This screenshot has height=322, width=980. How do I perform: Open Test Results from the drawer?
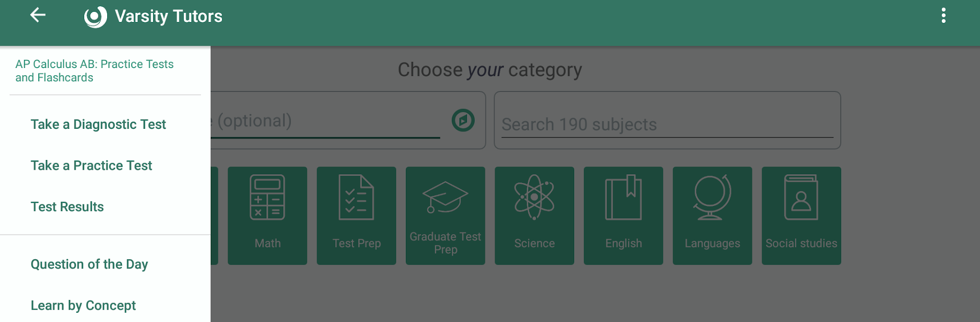(x=67, y=207)
